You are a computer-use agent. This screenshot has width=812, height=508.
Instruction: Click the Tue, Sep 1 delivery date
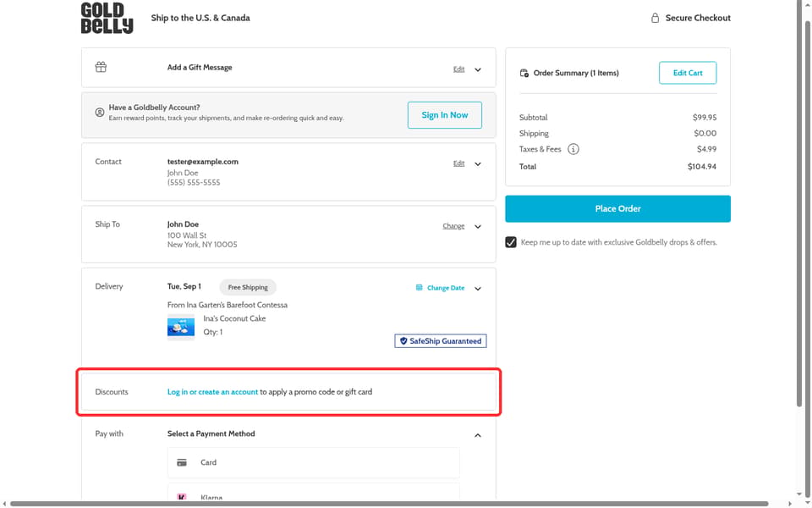184,287
